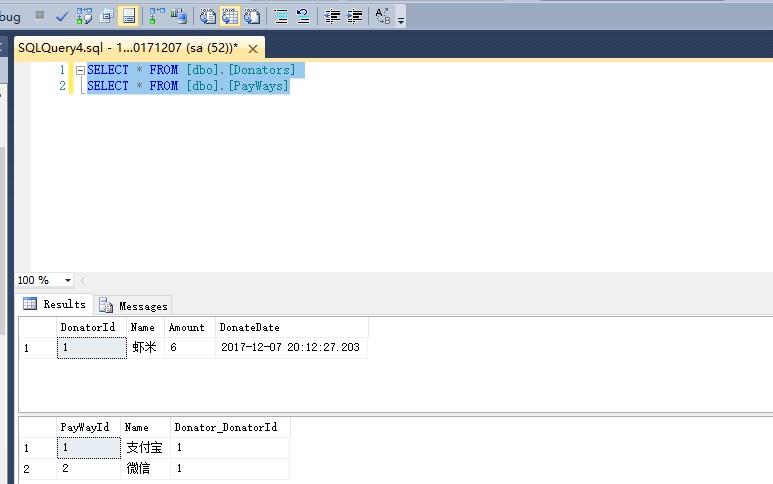Screen dimensions: 773x484
Task: Click the Donators query on line 1
Action: click(191, 70)
